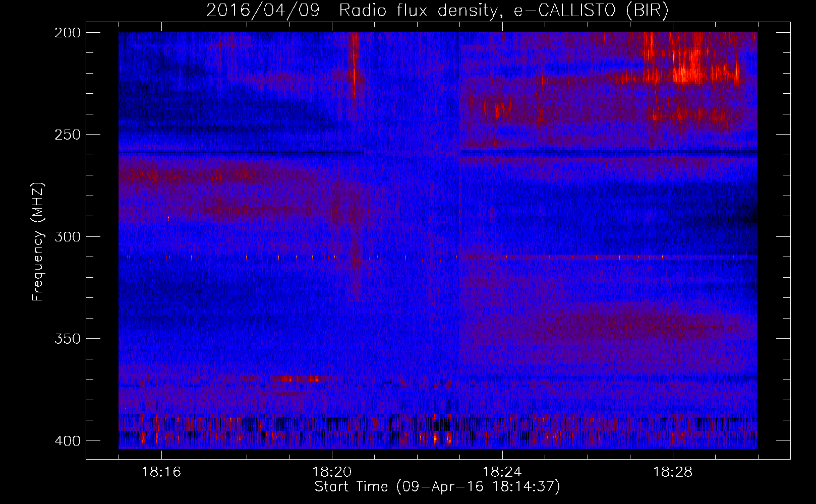This screenshot has width=816, height=504.
Task: Click the 300 frequency tick label
Action: click(x=68, y=236)
